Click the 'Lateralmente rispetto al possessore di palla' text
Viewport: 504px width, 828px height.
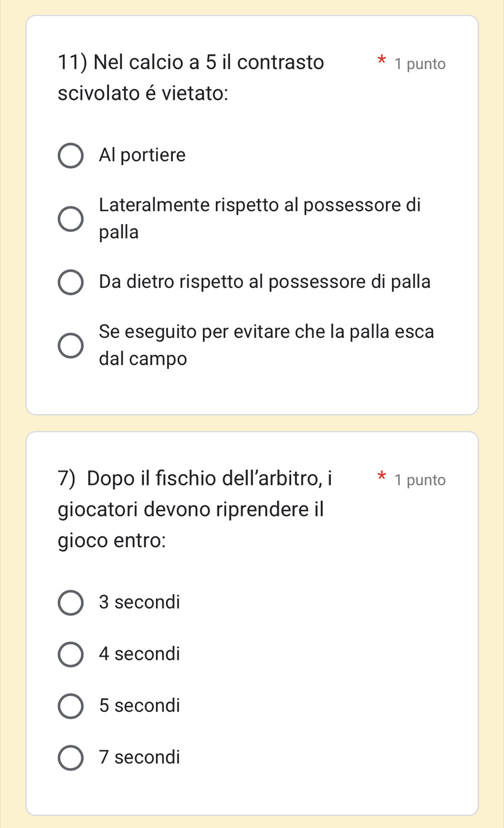[x=259, y=206]
